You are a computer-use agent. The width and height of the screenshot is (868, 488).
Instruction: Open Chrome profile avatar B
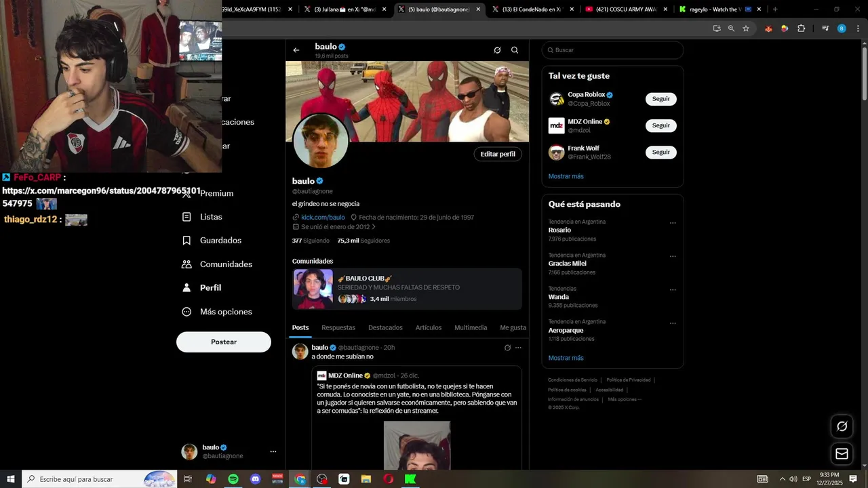coord(842,28)
